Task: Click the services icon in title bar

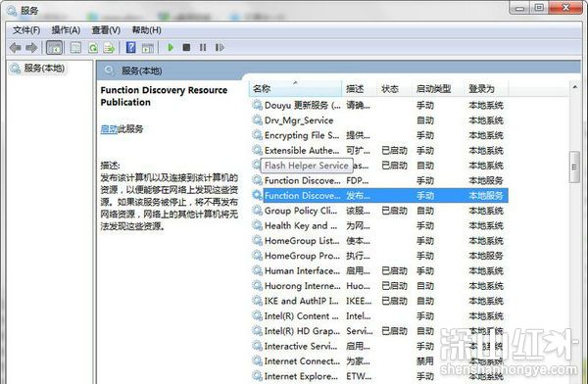Action: (x=12, y=11)
